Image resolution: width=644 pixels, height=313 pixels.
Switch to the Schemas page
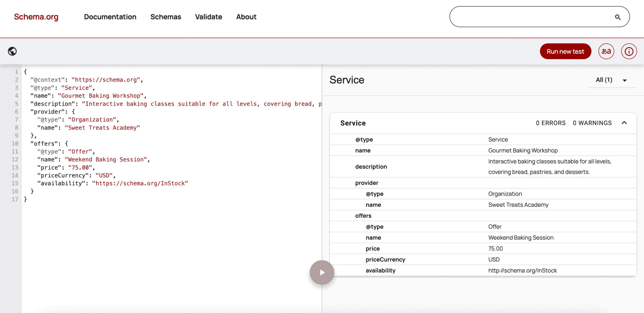[x=166, y=17]
